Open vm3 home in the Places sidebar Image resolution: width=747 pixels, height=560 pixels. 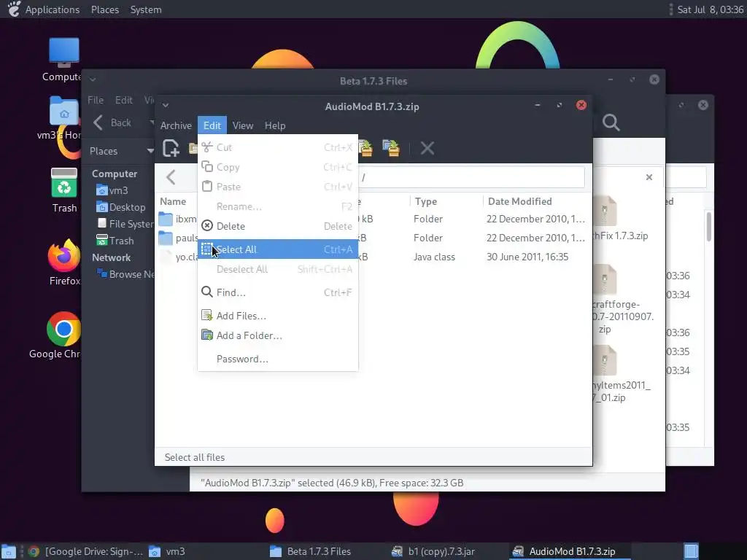[x=112, y=190]
